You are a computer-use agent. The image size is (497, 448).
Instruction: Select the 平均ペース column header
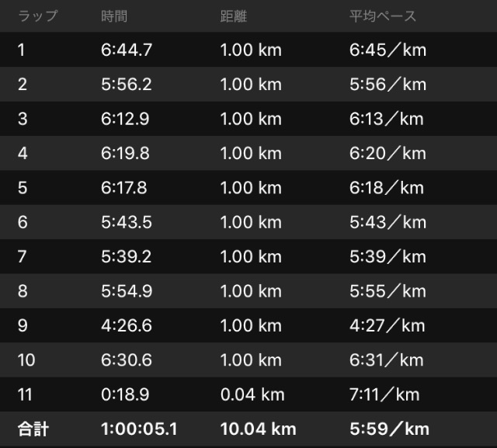[383, 16]
